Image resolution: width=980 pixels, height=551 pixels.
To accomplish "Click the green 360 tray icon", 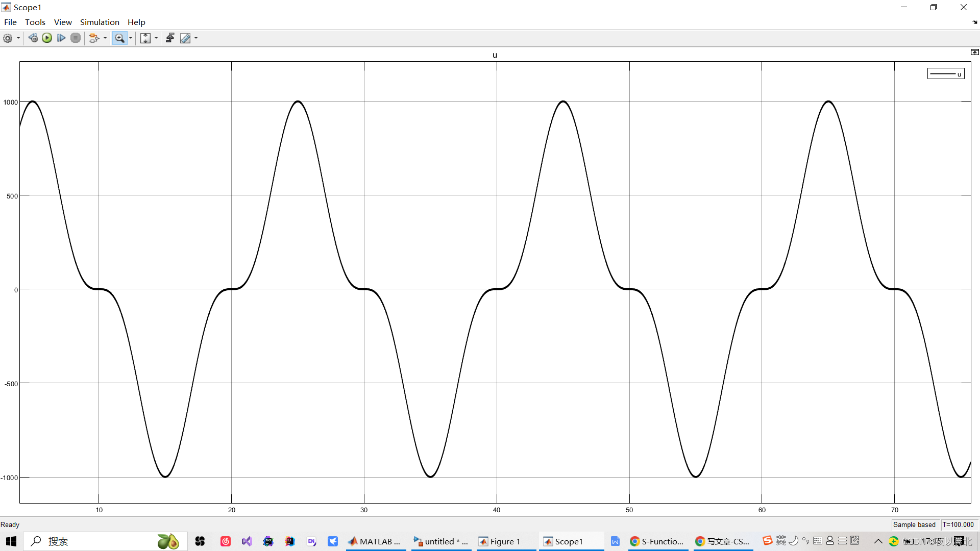I will [894, 541].
